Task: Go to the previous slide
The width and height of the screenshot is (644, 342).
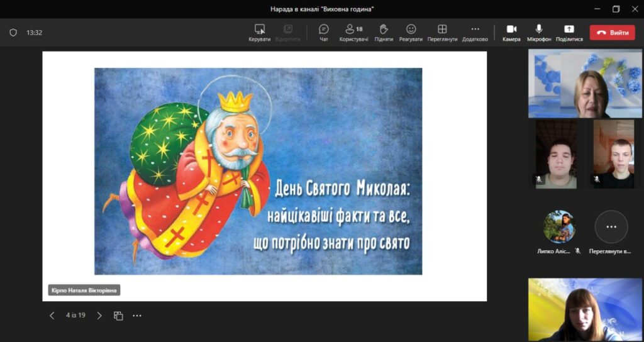Action: 52,316
